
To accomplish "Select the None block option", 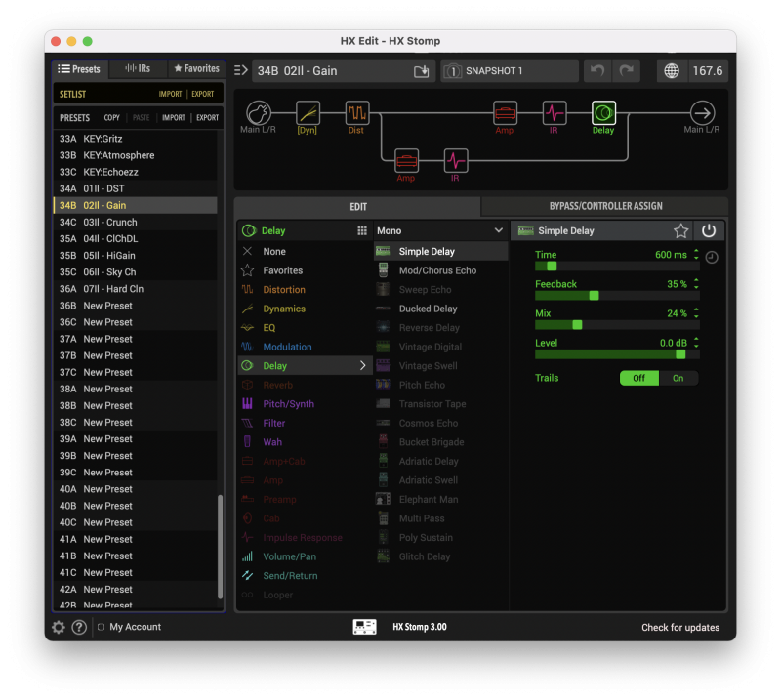I will tap(305, 252).
